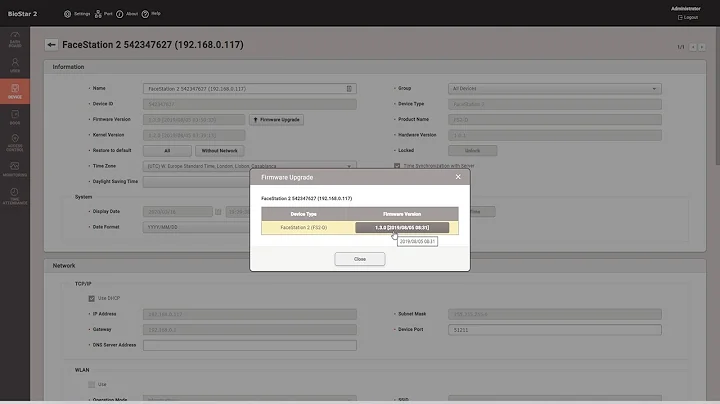Open the Dashboard sidebar icon
Screen dimensions: 720x404
(x=15, y=39)
